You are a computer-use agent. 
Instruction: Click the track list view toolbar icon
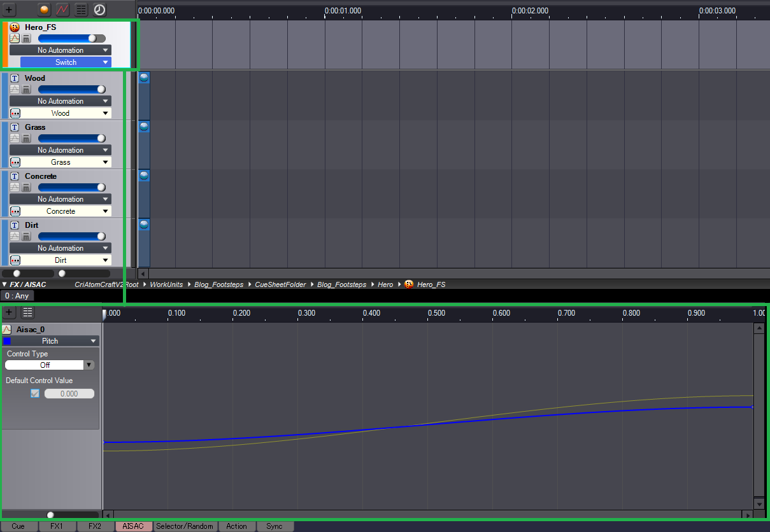[81, 10]
